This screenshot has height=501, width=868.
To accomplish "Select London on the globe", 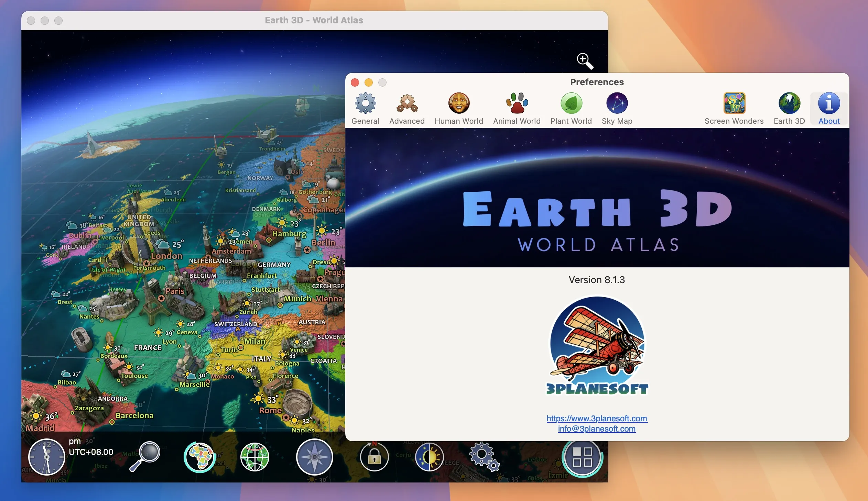I will (167, 256).
